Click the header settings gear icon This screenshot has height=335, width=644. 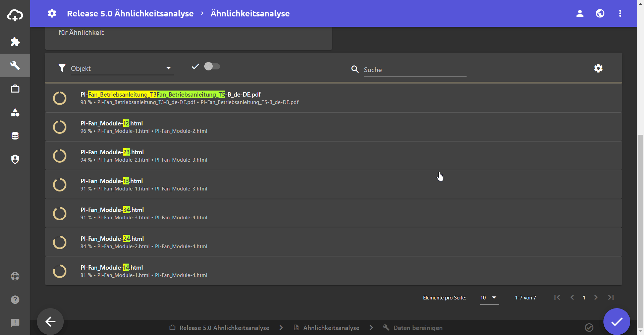(x=52, y=13)
